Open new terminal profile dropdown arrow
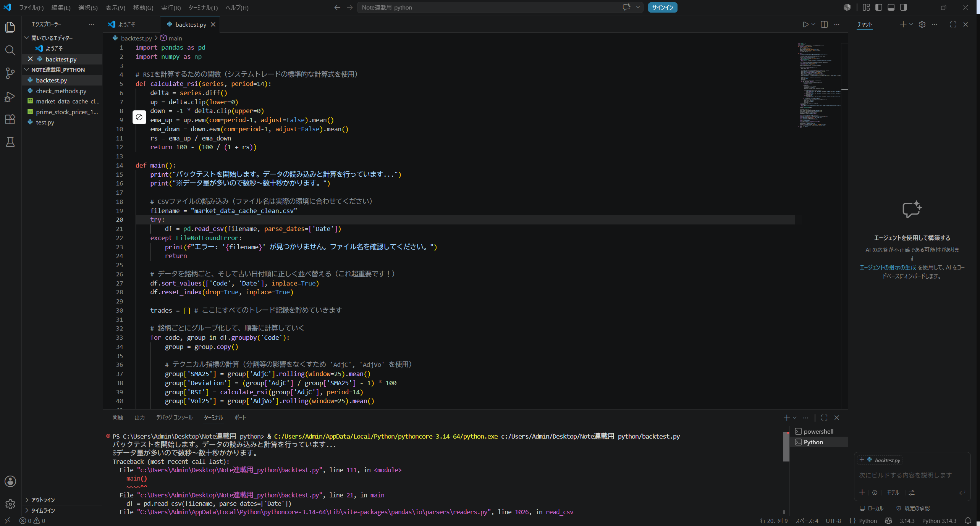Screen dimensions: 980x526 coord(795,418)
